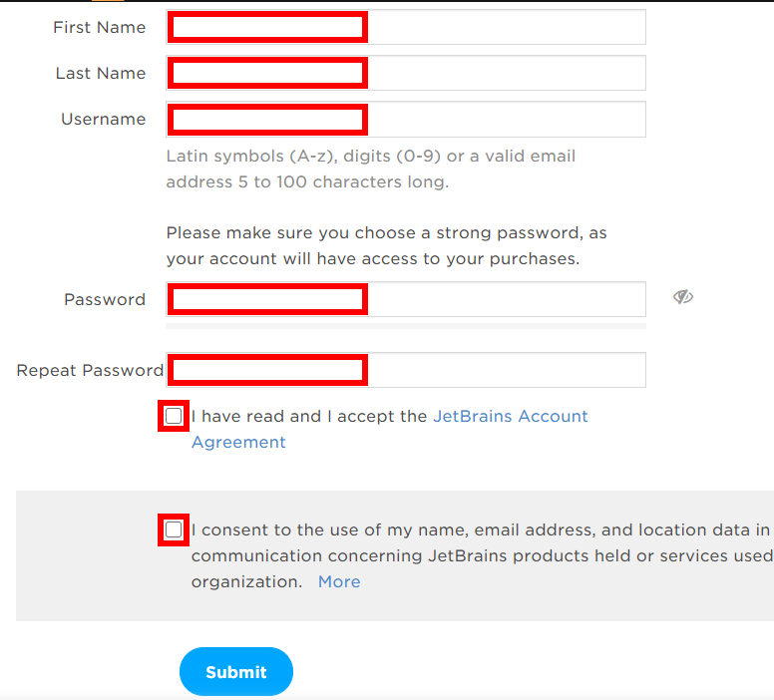Submit the registration form
The width and height of the screenshot is (774, 700).
click(236, 671)
